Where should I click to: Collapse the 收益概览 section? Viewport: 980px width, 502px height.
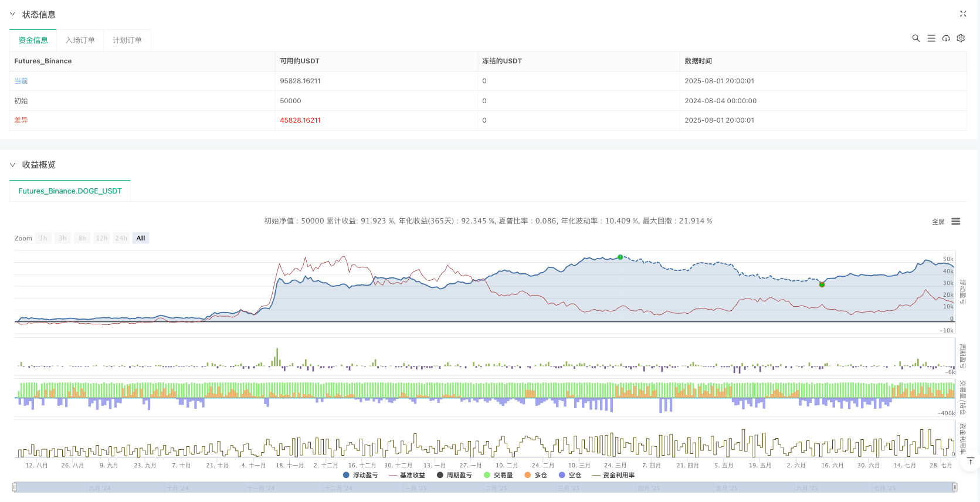coord(12,165)
